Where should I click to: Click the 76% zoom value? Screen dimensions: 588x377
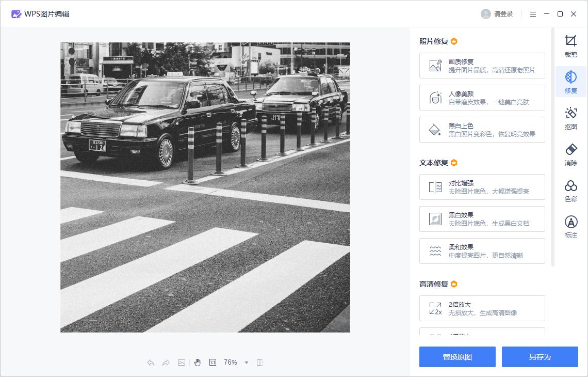click(230, 363)
